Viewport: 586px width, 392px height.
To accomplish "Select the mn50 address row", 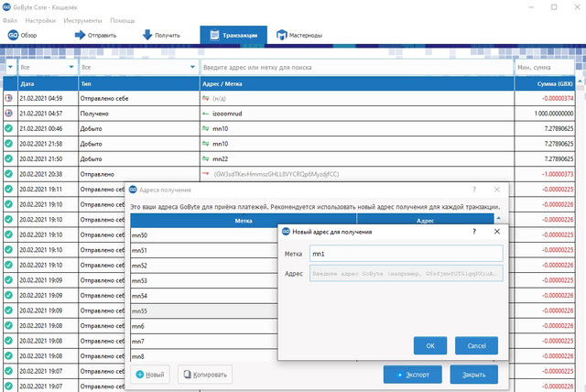I will (x=204, y=235).
